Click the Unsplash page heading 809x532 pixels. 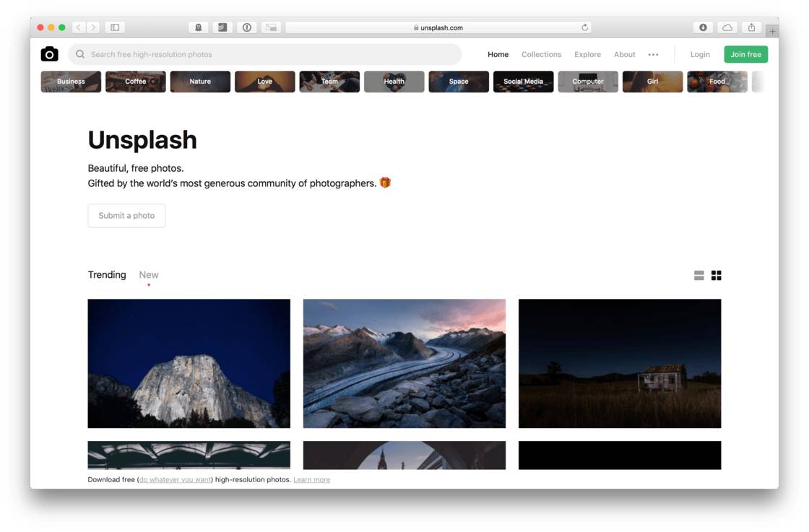click(142, 140)
